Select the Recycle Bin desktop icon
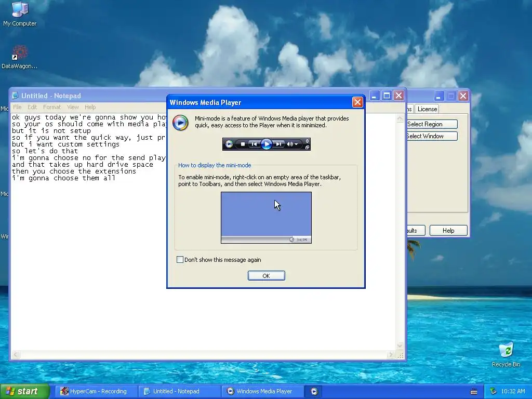This screenshot has width=532, height=399. click(506, 355)
